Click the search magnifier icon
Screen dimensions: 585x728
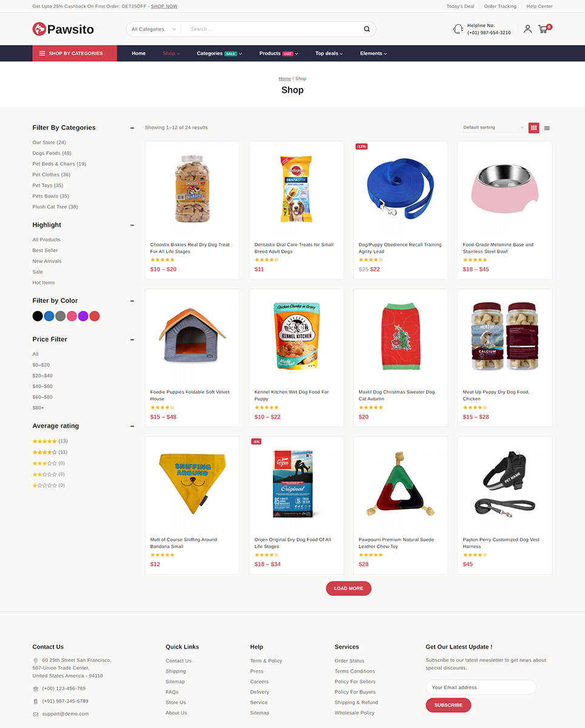pos(367,29)
